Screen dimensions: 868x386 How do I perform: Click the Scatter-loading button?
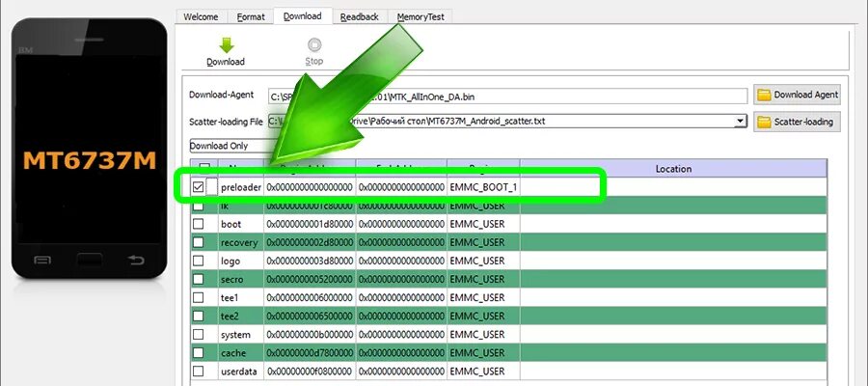(x=797, y=122)
